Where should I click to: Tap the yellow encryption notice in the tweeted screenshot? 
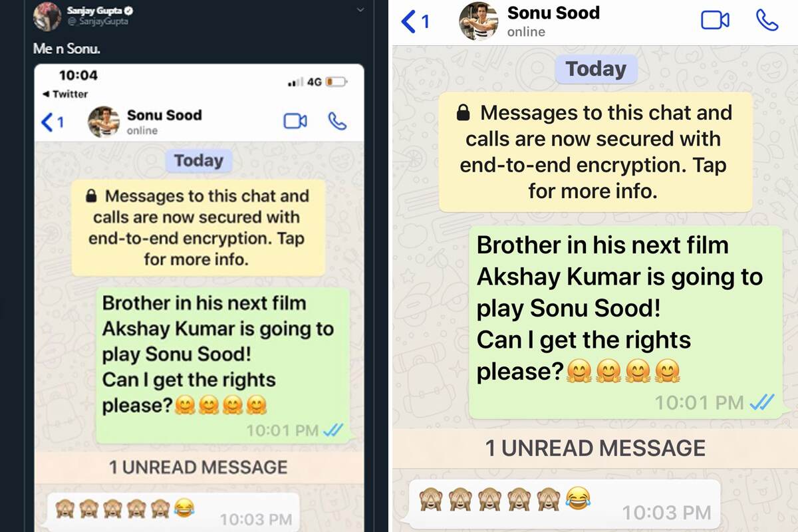click(198, 227)
